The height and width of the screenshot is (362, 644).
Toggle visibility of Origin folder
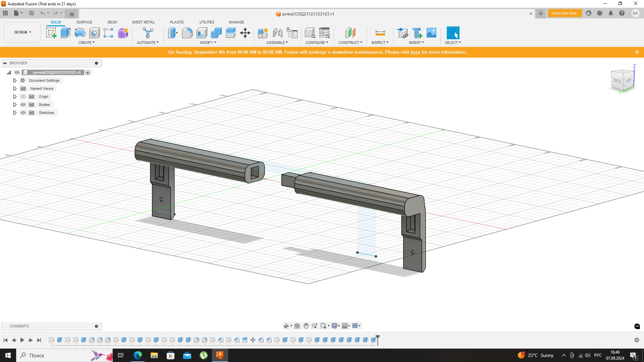pos(23,97)
